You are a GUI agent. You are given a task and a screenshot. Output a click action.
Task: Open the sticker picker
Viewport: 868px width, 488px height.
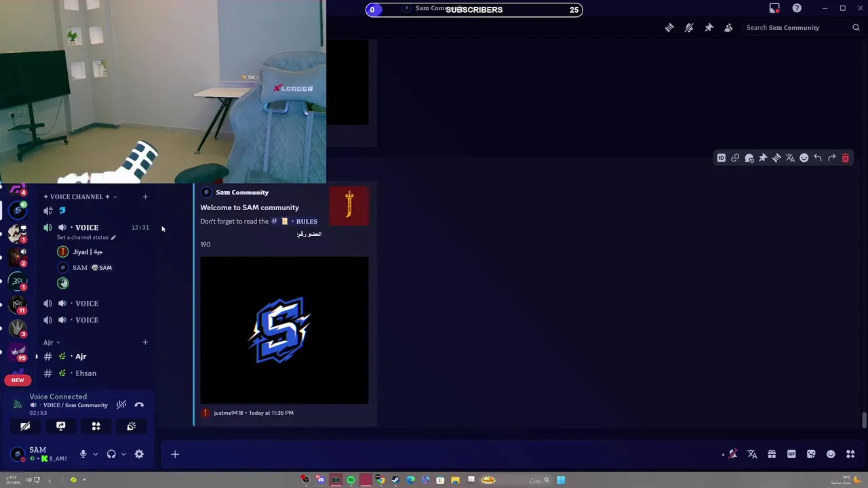tap(811, 454)
